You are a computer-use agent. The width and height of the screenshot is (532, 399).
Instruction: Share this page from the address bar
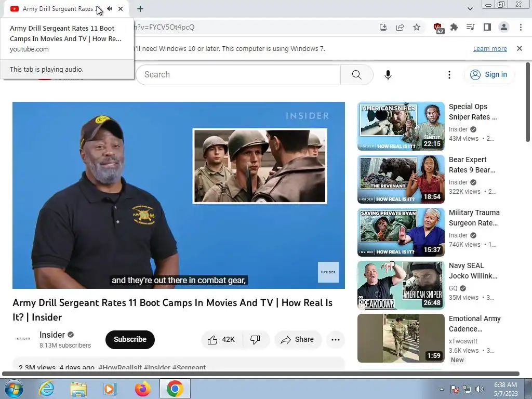click(x=400, y=27)
